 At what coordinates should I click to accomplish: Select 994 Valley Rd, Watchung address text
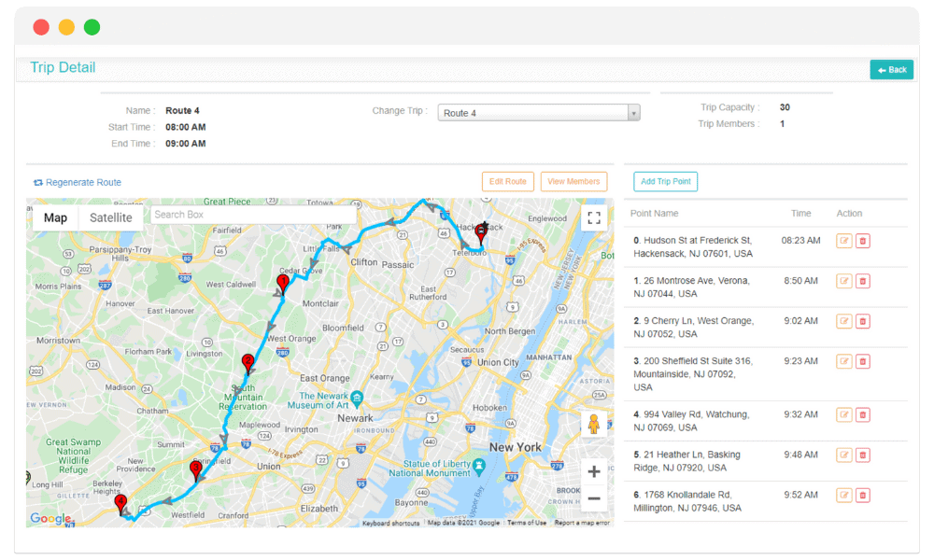(x=691, y=421)
